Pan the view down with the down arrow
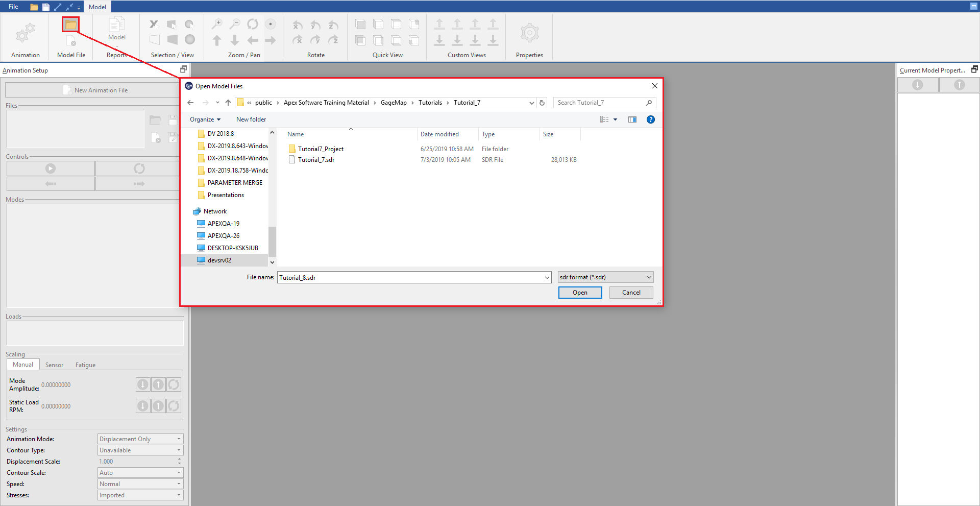 point(235,40)
